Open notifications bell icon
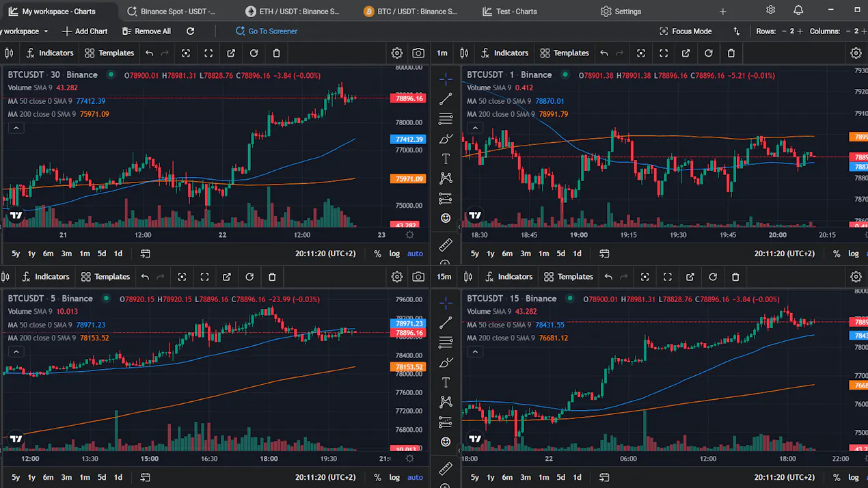The height and width of the screenshot is (488, 868). [798, 10]
